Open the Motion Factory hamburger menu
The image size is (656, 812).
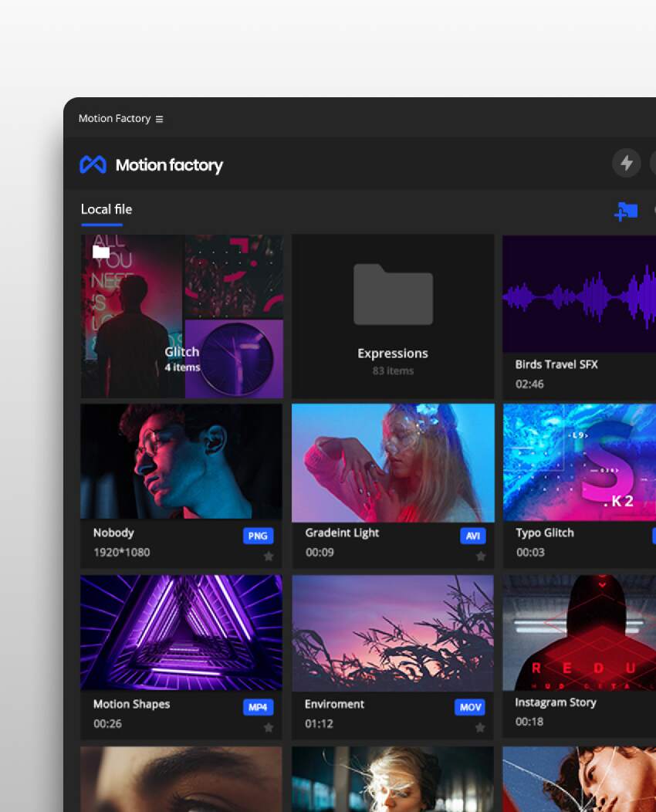coord(159,119)
